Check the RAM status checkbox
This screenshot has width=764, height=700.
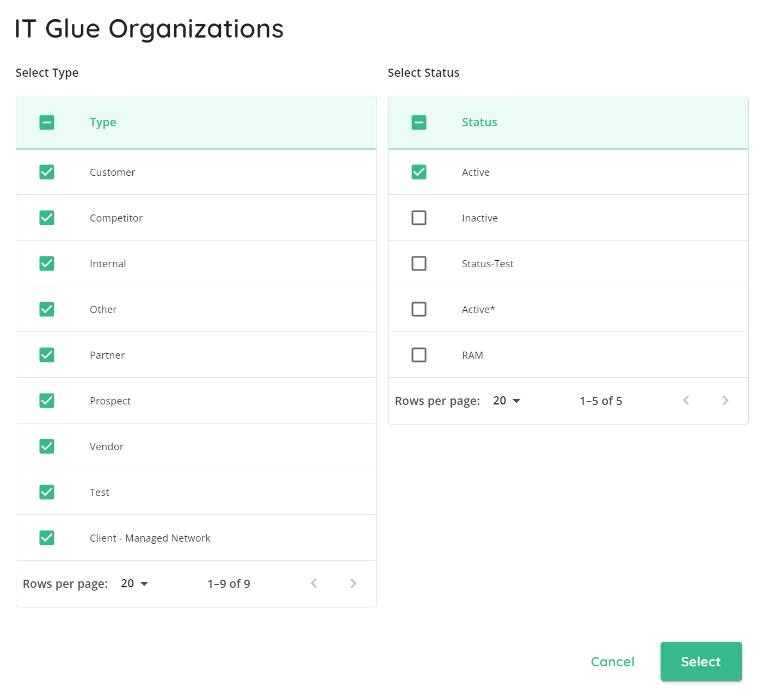click(419, 355)
